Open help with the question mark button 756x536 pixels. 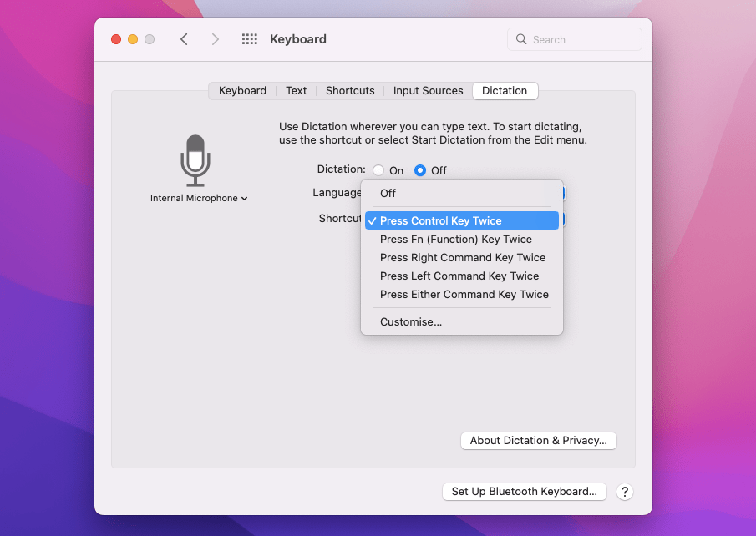(624, 492)
